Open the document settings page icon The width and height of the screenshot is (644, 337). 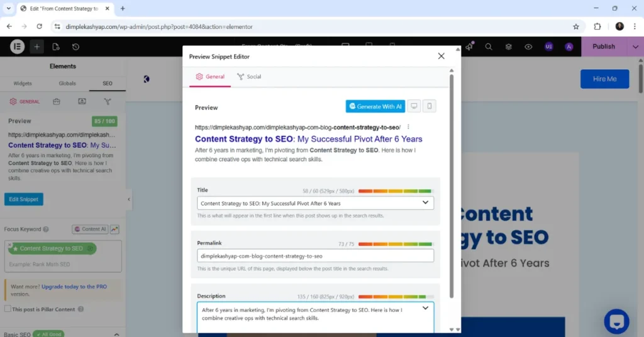coord(56,47)
